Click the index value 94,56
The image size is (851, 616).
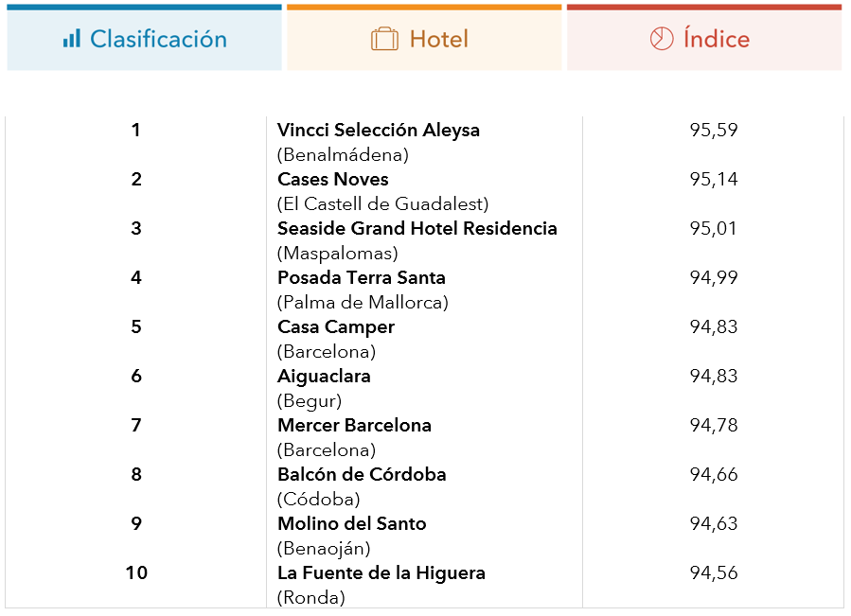713,573
